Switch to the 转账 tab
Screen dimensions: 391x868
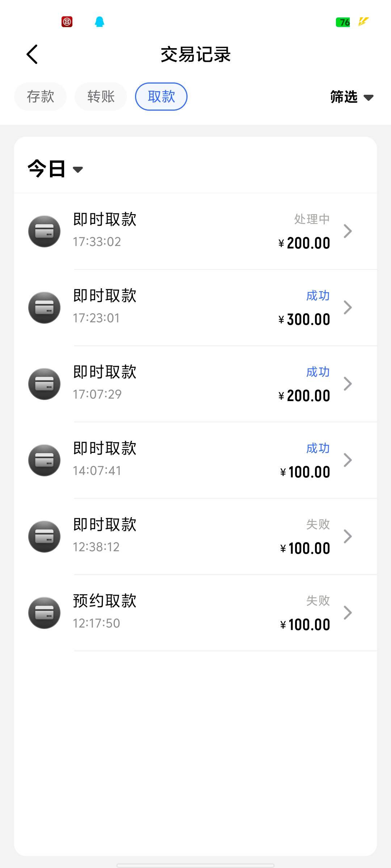click(x=101, y=97)
